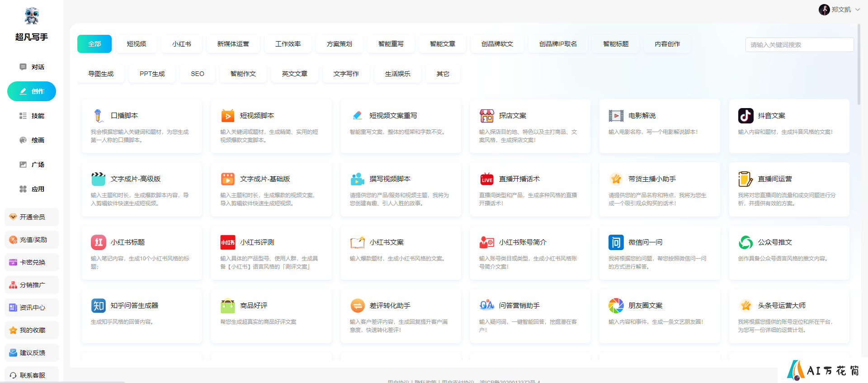The width and height of the screenshot is (868, 383).
Task: Go to 对话 in the sidebar
Action: pyautogui.click(x=32, y=67)
